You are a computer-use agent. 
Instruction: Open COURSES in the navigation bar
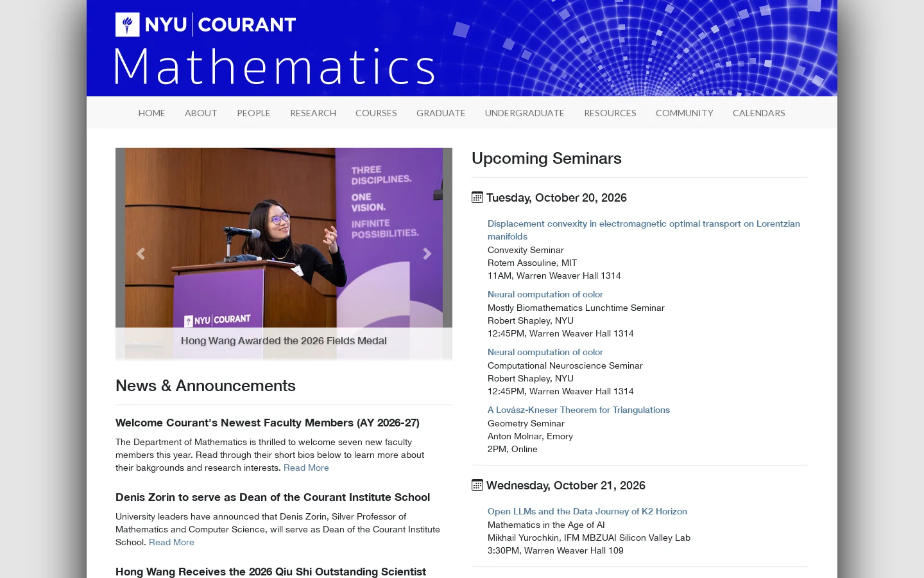click(x=376, y=113)
